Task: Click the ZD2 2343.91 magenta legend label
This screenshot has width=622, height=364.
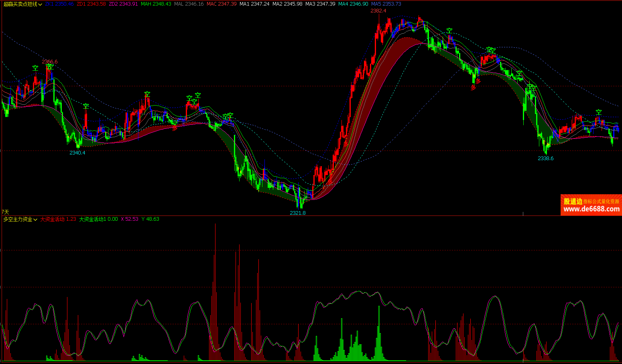Action: (x=123, y=4)
